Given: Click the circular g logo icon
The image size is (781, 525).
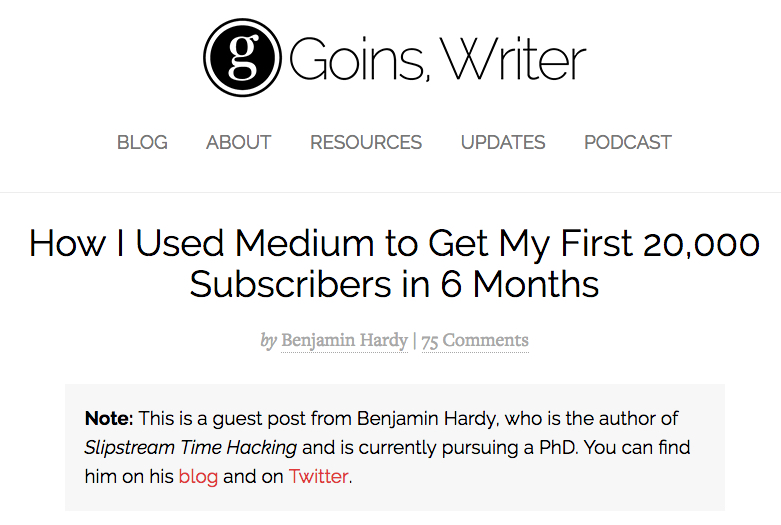Looking at the screenshot, I should pos(240,57).
